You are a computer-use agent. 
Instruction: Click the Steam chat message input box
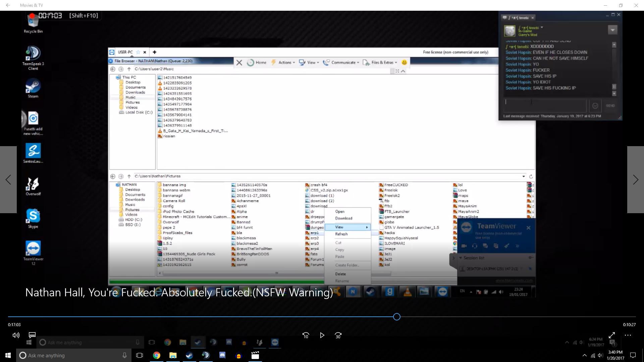[x=545, y=106]
